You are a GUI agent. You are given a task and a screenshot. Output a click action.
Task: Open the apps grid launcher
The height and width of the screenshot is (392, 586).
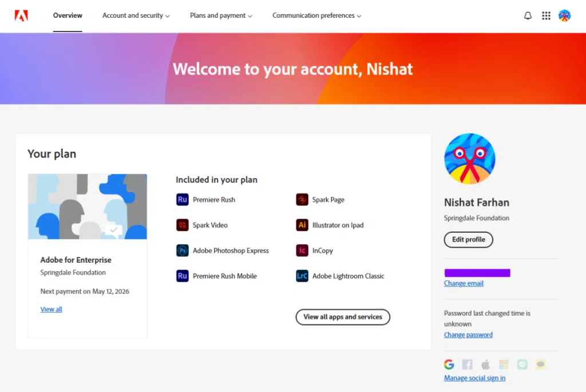pyautogui.click(x=546, y=16)
